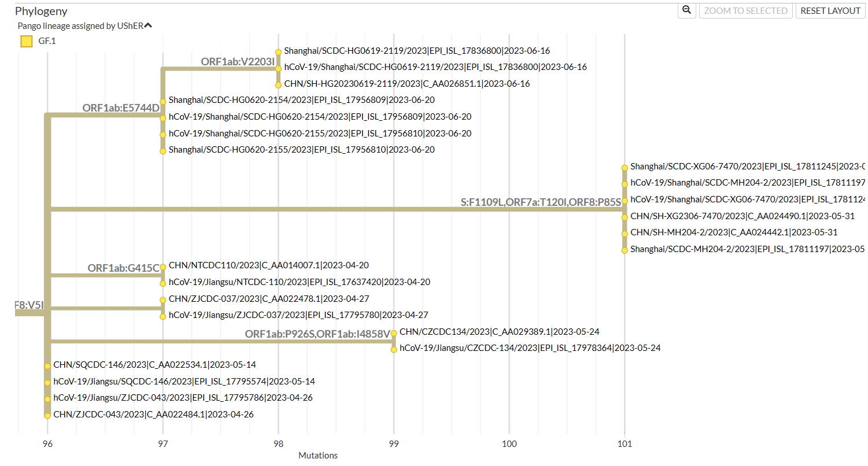Click the Phylogeny panel title
Screen dimensions: 868x466
click(41, 10)
